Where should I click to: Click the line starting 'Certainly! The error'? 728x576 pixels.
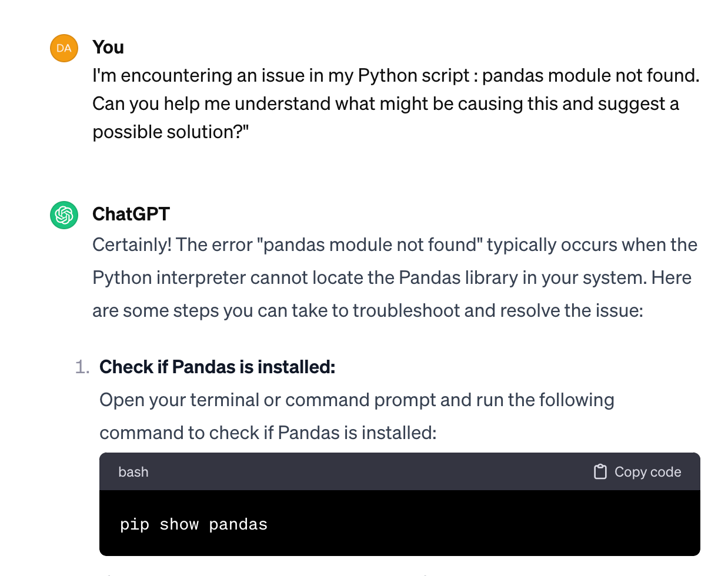click(x=395, y=245)
